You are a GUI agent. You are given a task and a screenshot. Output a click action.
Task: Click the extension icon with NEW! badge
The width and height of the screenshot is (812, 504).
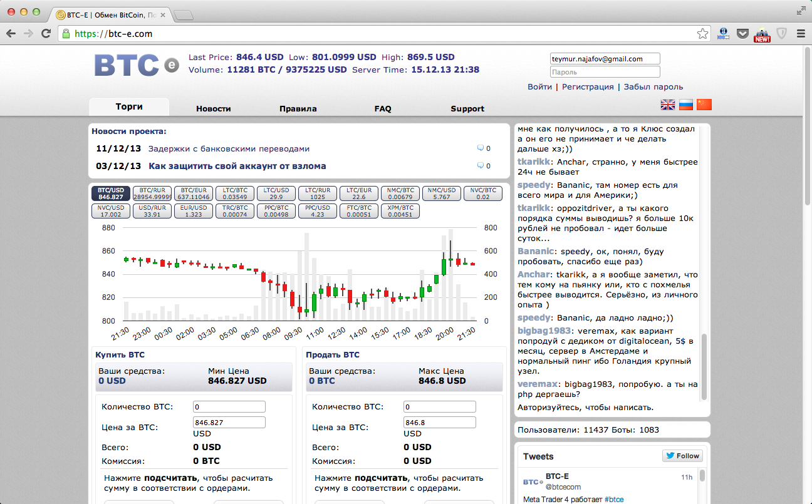[762, 34]
